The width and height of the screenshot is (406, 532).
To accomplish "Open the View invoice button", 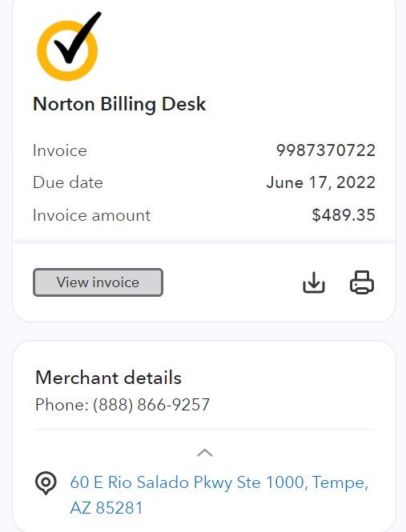I will pos(98,282).
